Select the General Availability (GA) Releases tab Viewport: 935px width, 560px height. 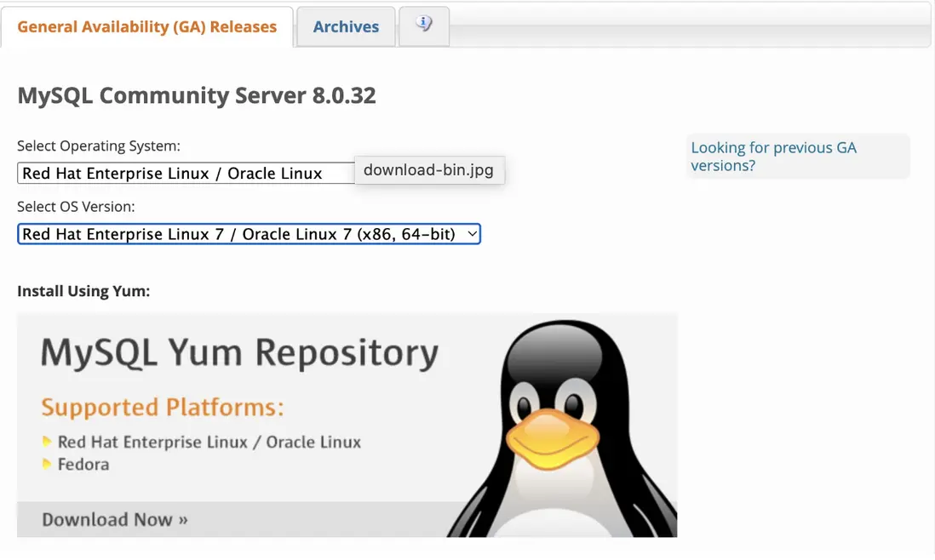point(147,26)
